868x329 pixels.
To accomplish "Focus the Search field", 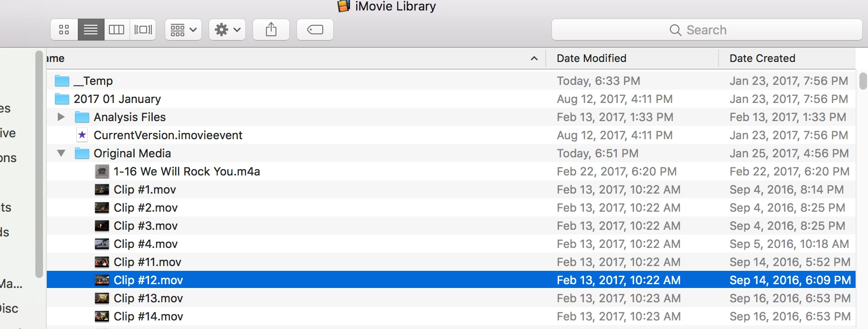I will [707, 30].
